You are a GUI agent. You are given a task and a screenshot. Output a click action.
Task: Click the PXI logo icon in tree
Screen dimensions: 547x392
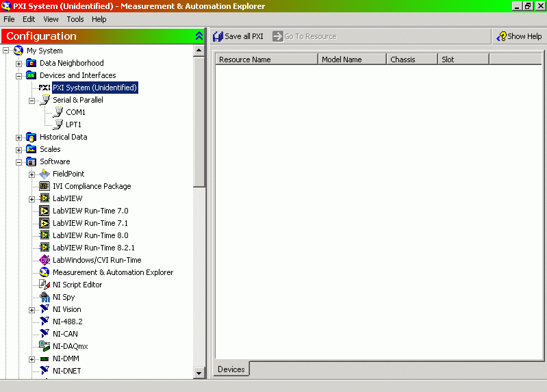[x=44, y=88]
